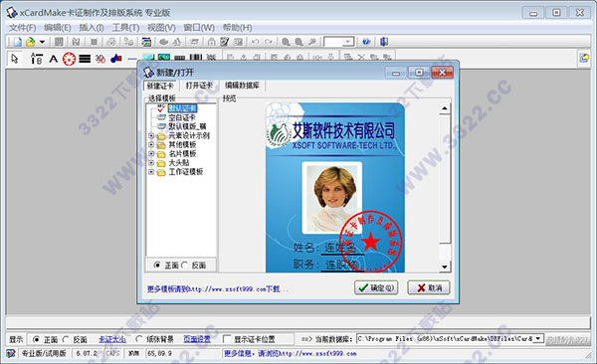Click the preview scrollbar down arrow

[x=445, y=267]
